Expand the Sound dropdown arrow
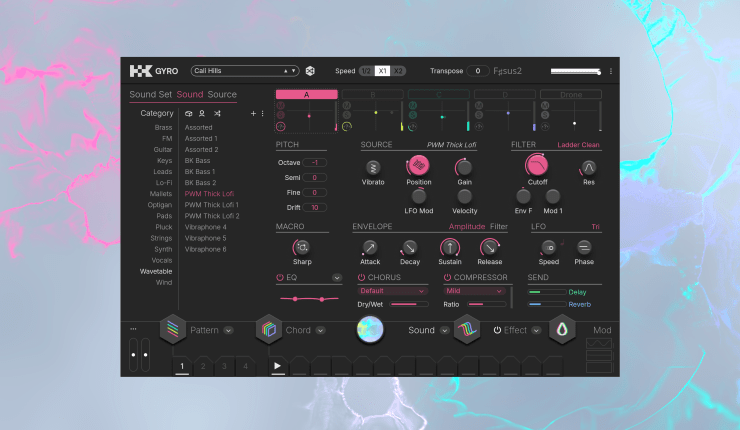Viewport: 740px width, 430px height. [445, 330]
